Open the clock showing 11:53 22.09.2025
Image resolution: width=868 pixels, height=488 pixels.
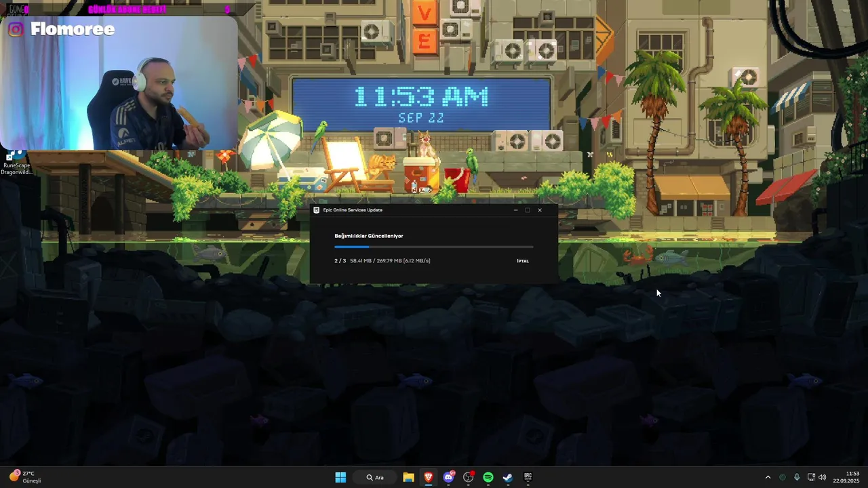(x=846, y=477)
